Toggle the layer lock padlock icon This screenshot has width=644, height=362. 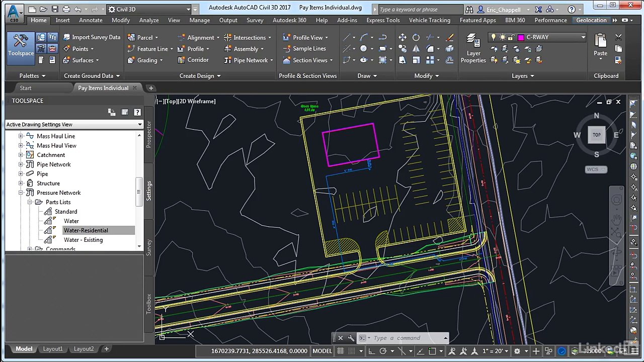pos(511,37)
